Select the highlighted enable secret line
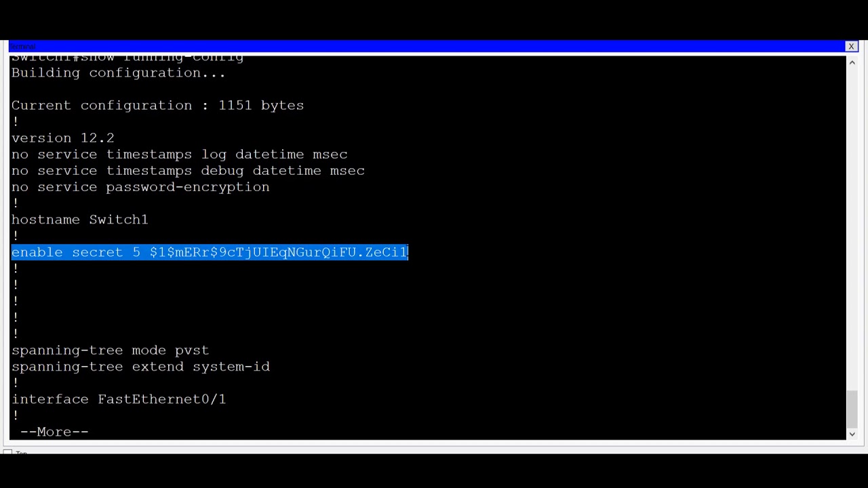This screenshot has width=868, height=488. coord(210,251)
